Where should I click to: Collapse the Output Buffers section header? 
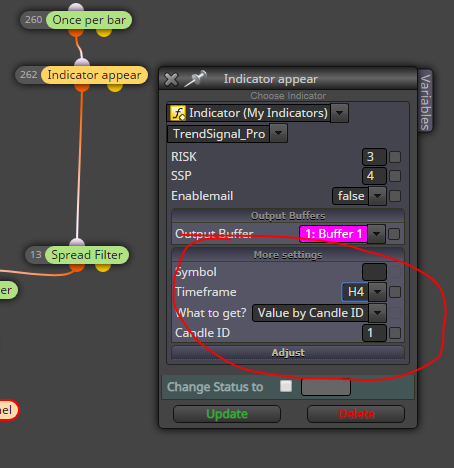[288, 216]
